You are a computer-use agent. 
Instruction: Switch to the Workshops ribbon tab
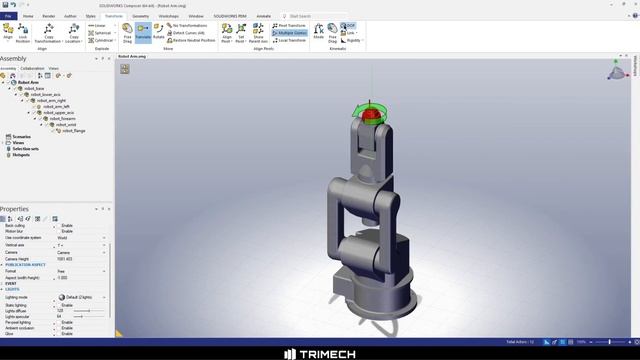point(168,16)
